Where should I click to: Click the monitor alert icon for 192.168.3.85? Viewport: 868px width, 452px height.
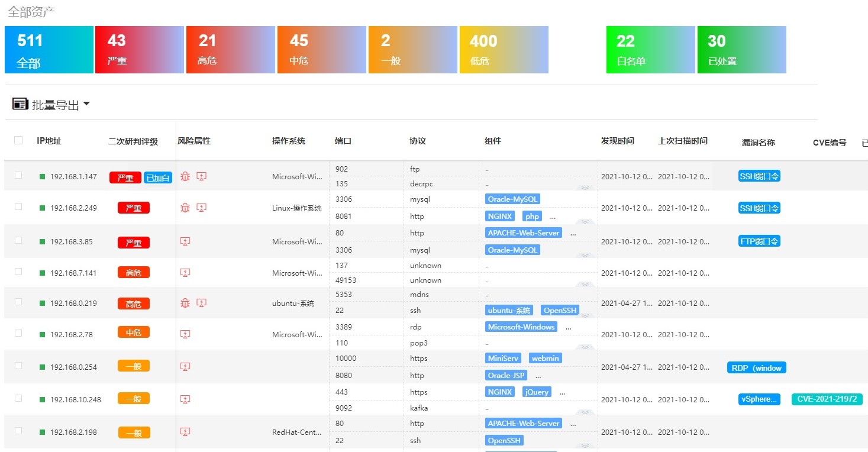click(185, 241)
